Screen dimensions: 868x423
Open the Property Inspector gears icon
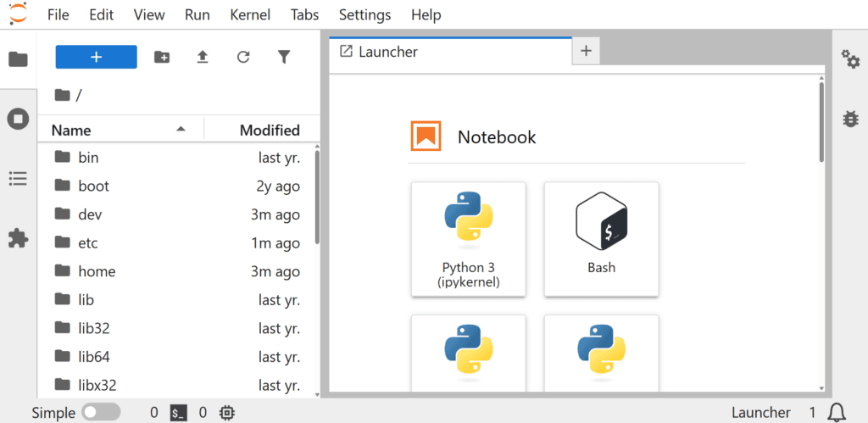(850, 58)
